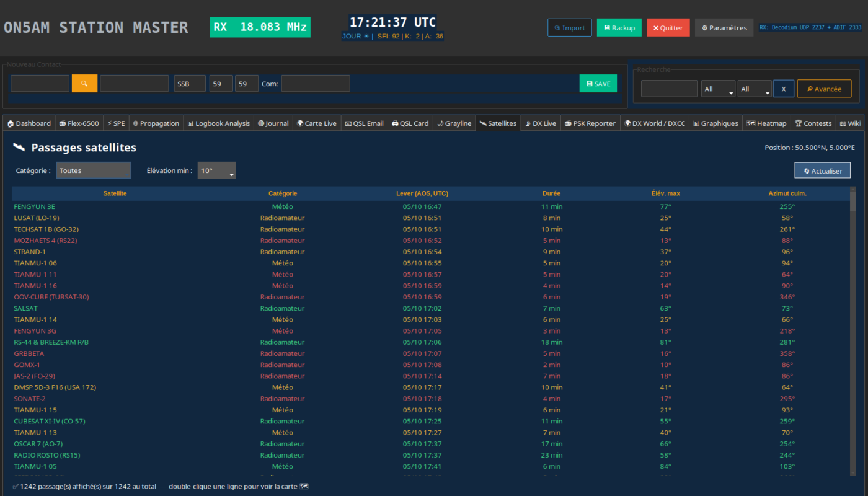This screenshot has width=868, height=496.
Task: Click the Recherche search input field
Action: click(669, 89)
